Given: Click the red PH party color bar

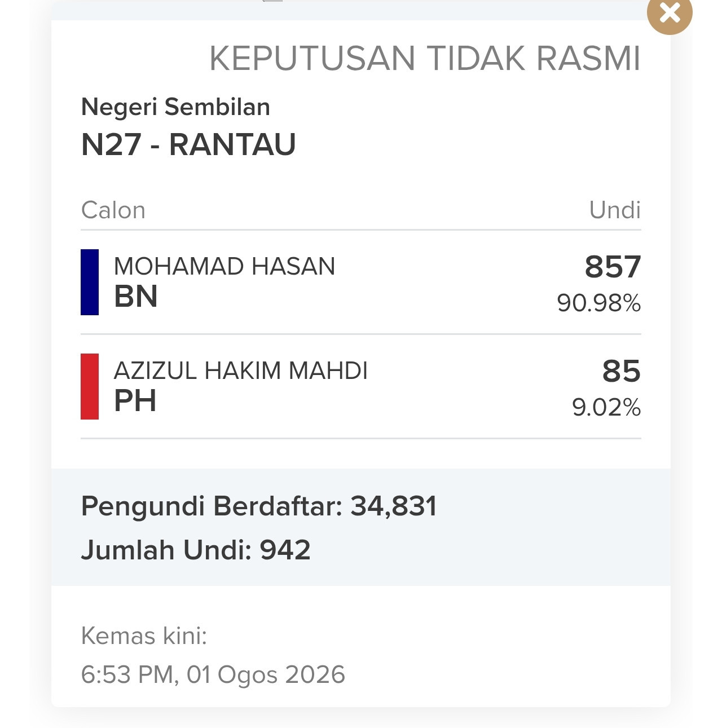Looking at the screenshot, I should pos(90,386).
